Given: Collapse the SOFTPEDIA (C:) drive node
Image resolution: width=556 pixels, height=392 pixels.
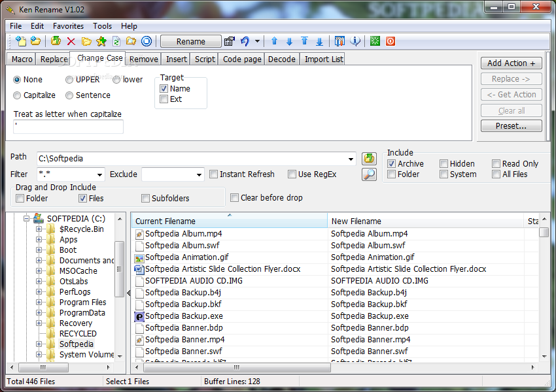Looking at the screenshot, I should click(26, 218).
